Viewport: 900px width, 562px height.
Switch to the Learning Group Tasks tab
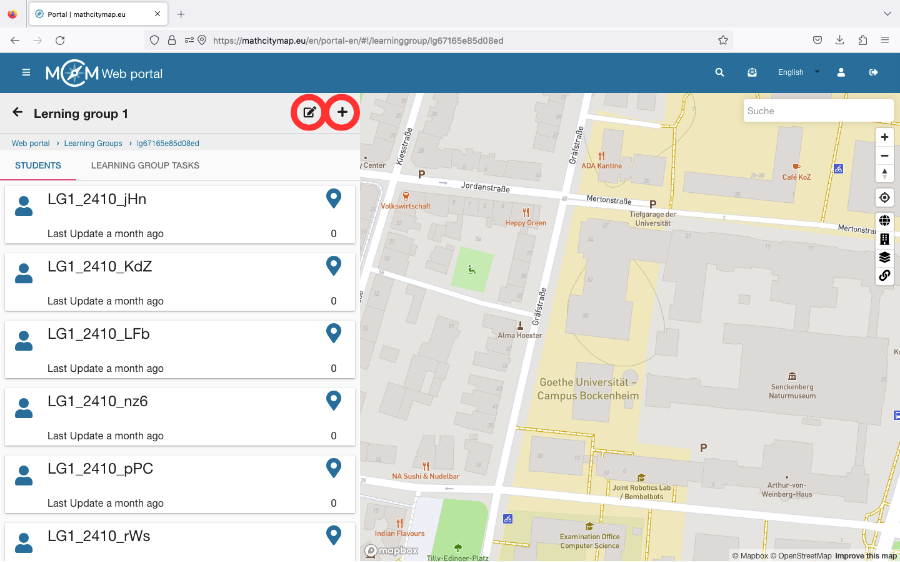tap(145, 166)
